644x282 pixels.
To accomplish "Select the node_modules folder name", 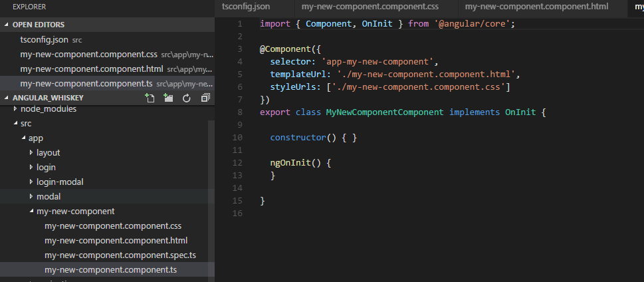I will [49, 109].
